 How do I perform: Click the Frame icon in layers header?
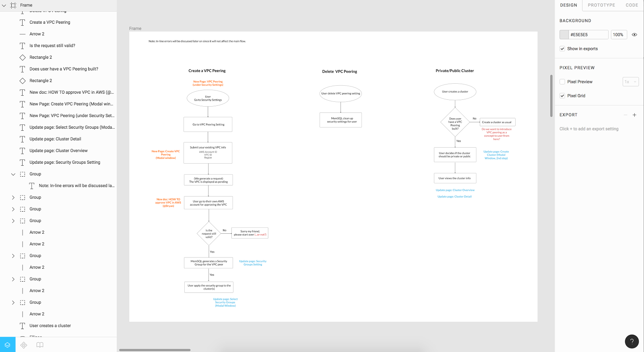tap(13, 5)
